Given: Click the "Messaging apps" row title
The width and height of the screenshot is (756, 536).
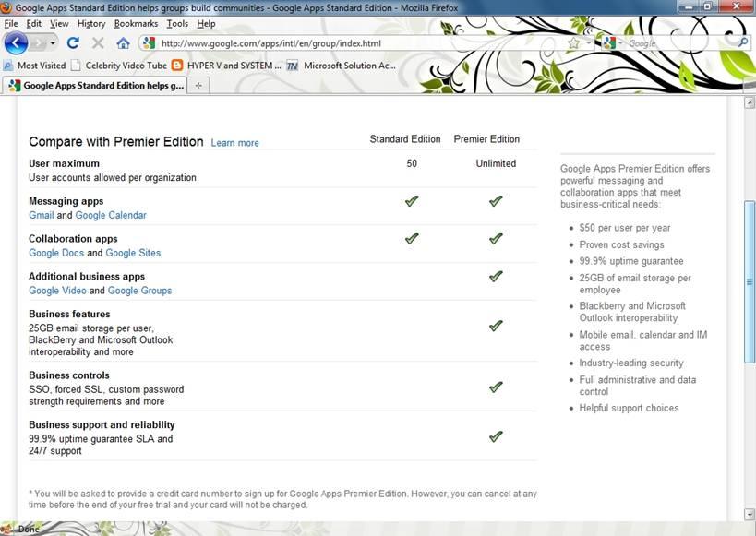Looking at the screenshot, I should tap(66, 201).
